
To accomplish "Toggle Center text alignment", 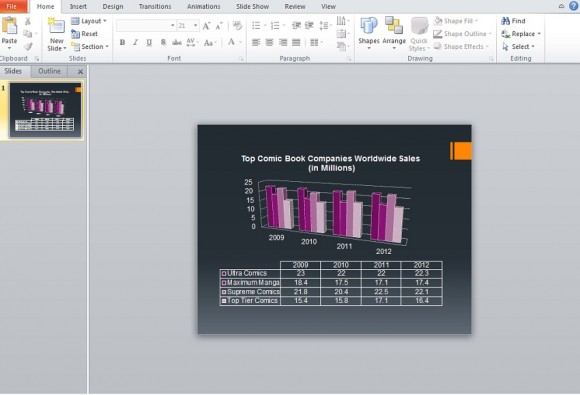I will coord(270,43).
